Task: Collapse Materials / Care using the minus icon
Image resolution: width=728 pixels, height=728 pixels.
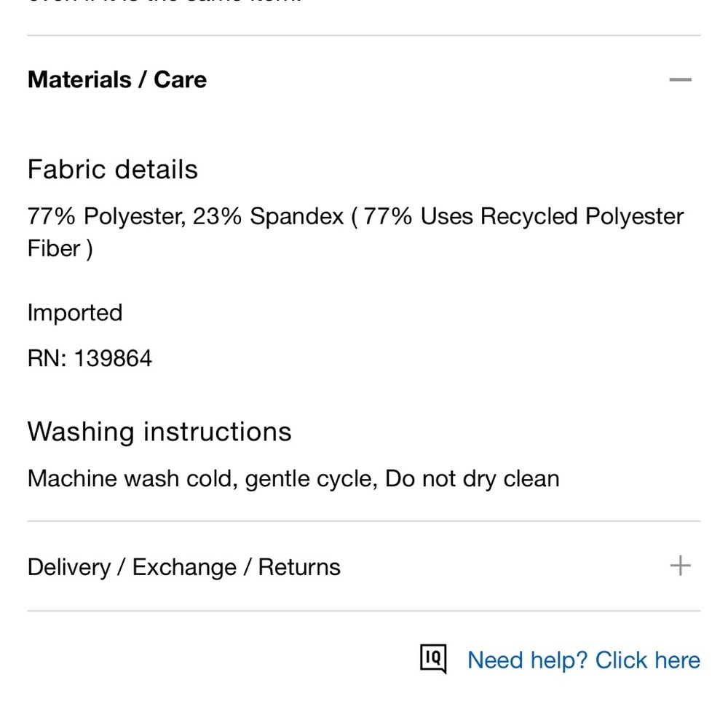Action: pos(680,79)
